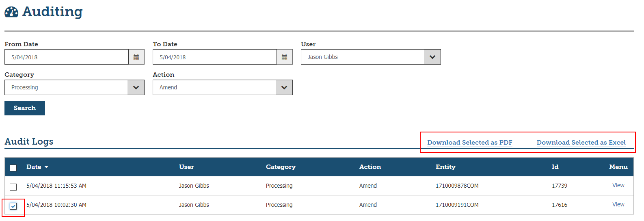Expand the Action dropdown set to Amend
Viewport: 644px width, 221px height.
(x=284, y=87)
